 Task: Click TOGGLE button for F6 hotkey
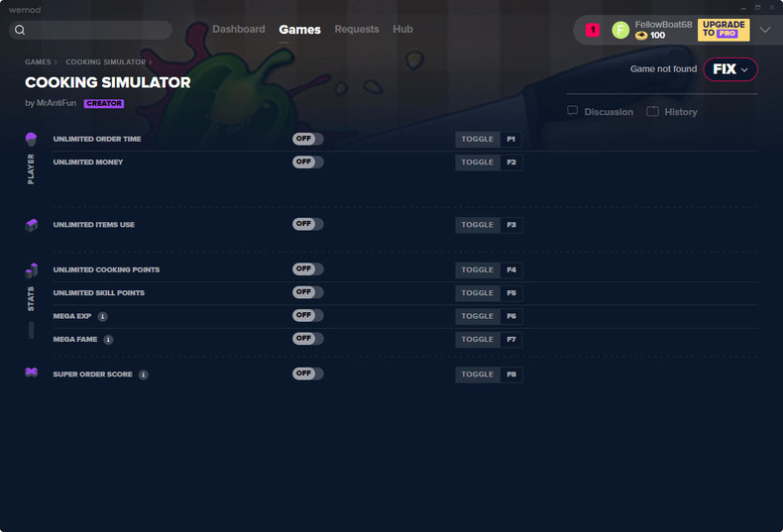tap(478, 316)
